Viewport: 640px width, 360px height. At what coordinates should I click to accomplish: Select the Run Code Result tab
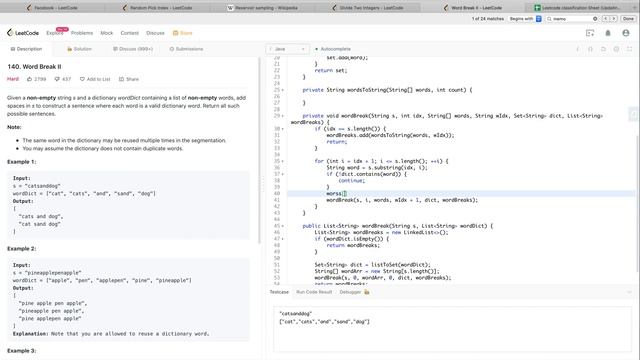314,292
